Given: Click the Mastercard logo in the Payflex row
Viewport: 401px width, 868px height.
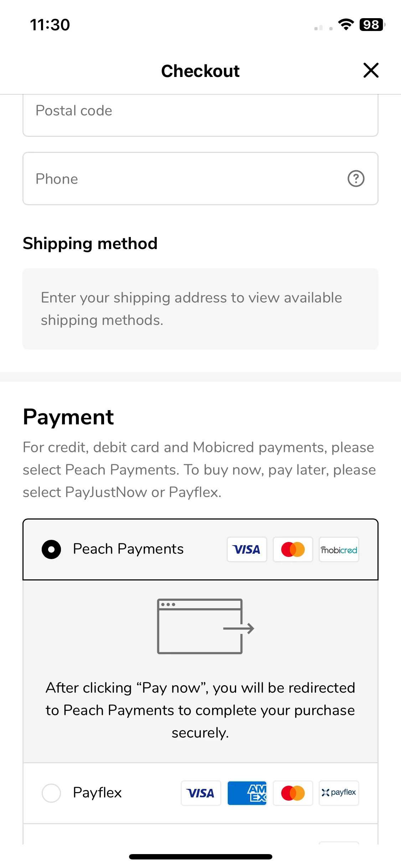Looking at the screenshot, I should (x=293, y=793).
